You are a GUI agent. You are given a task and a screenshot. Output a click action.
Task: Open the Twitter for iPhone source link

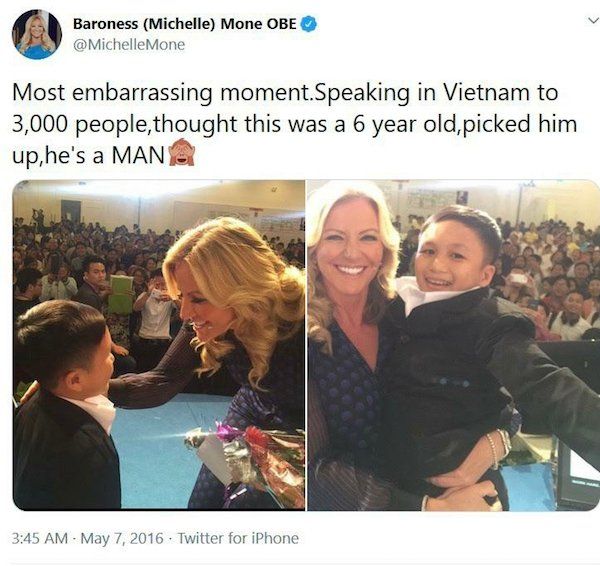(x=238, y=538)
